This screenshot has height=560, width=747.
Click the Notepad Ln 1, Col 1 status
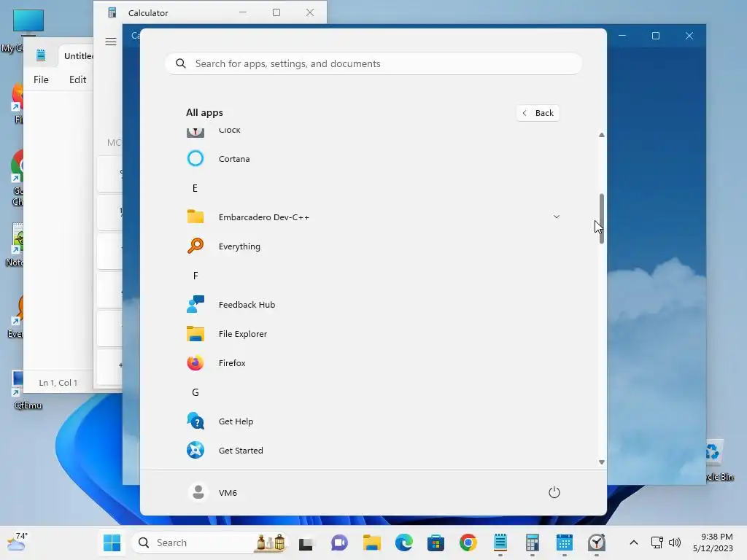pyautogui.click(x=58, y=382)
